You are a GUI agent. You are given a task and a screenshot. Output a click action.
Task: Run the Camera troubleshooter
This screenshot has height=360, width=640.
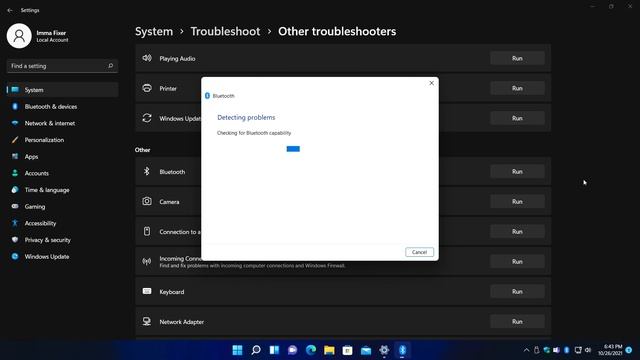click(517, 202)
